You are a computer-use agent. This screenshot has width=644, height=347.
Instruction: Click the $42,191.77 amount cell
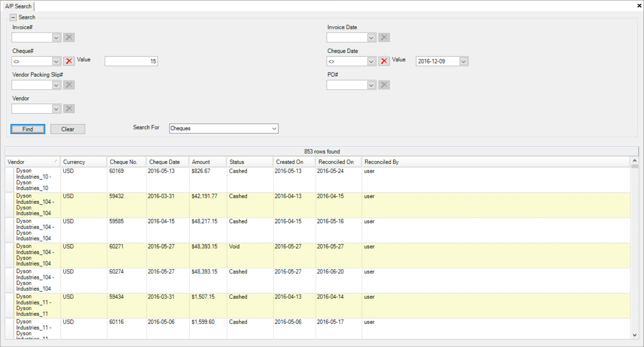pyautogui.click(x=208, y=205)
